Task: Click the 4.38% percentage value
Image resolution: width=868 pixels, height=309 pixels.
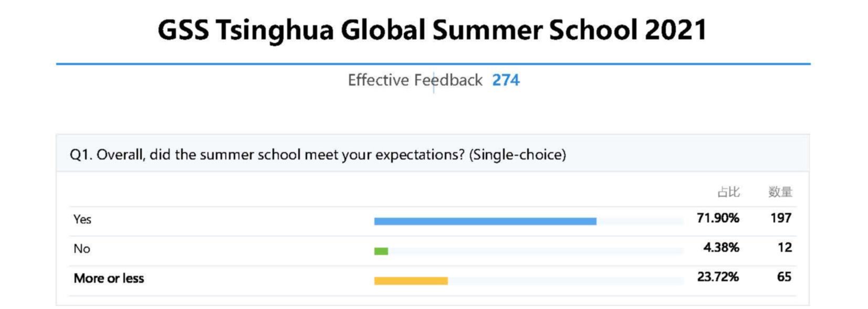Action: click(720, 248)
